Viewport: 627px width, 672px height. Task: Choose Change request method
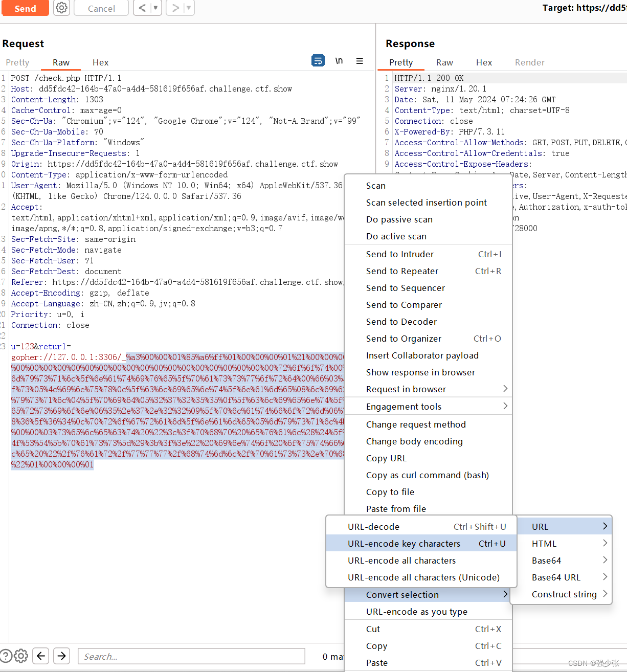click(x=428, y=424)
